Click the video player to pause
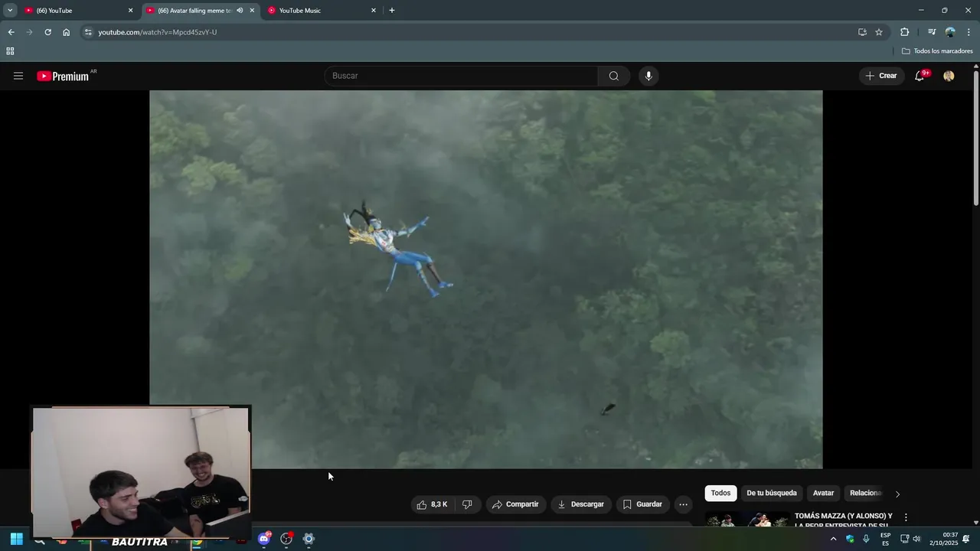The width and height of the screenshot is (980, 551). tap(486, 279)
